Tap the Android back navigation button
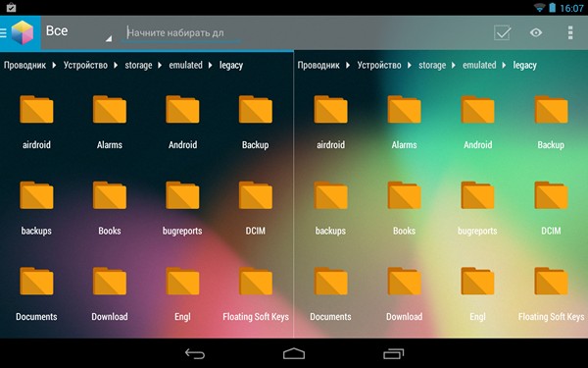This screenshot has height=368, width=588. [x=195, y=353]
